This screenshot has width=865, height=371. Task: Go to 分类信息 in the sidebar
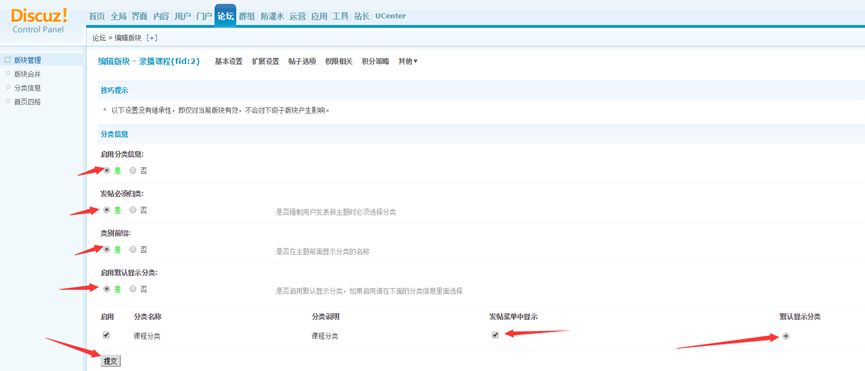point(27,88)
